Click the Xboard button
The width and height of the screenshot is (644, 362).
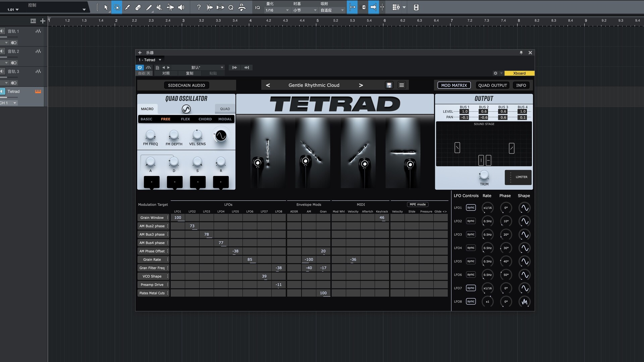(x=519, y=73)
